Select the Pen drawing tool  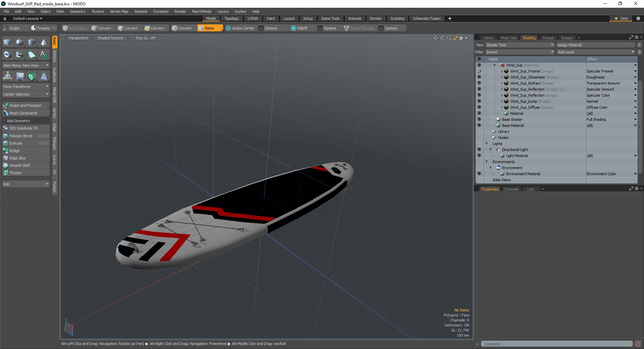pos(32,54)
